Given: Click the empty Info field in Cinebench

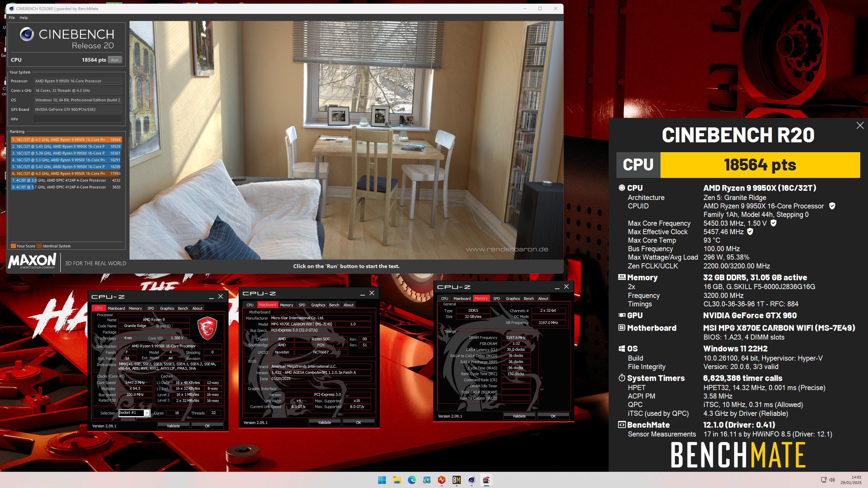Looking at the screenshot, I should click(x=78, y=119).
